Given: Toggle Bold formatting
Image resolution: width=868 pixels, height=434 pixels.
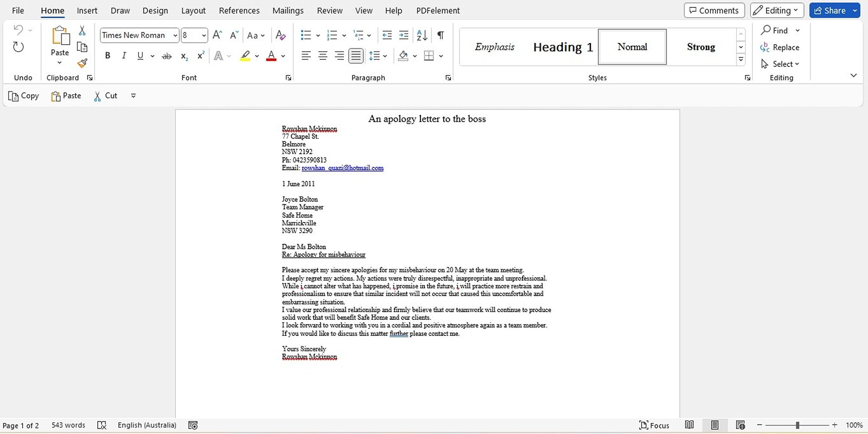Looking at the screenshot, I should (108, 56).
